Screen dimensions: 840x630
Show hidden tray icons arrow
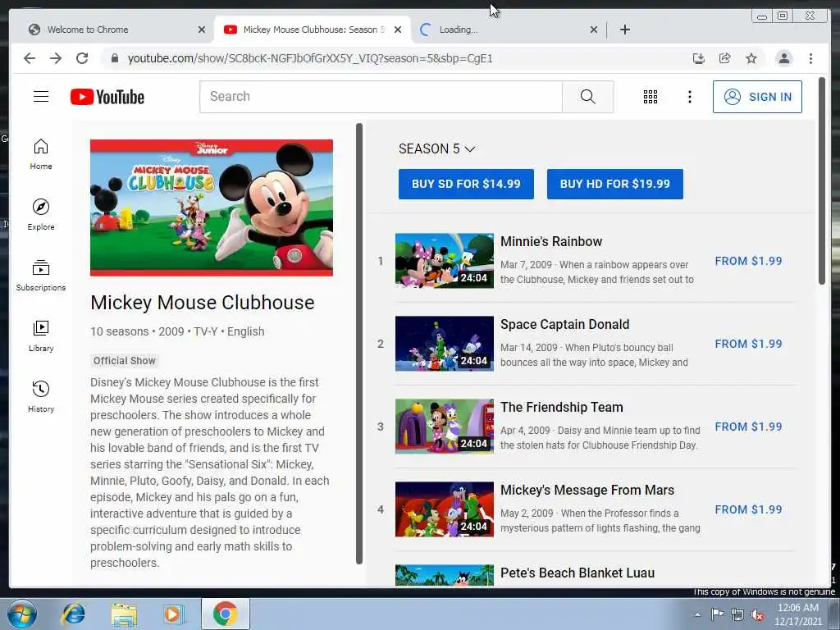tap(697, 614)
